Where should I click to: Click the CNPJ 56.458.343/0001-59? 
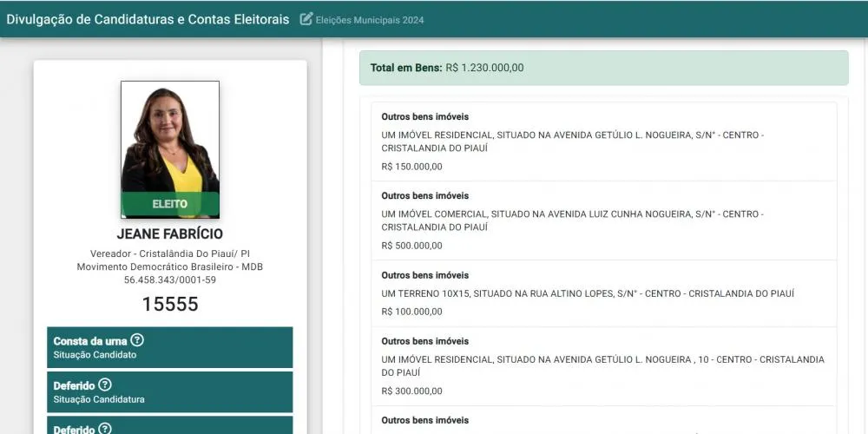pyautogui.click(x=170, y=280)
